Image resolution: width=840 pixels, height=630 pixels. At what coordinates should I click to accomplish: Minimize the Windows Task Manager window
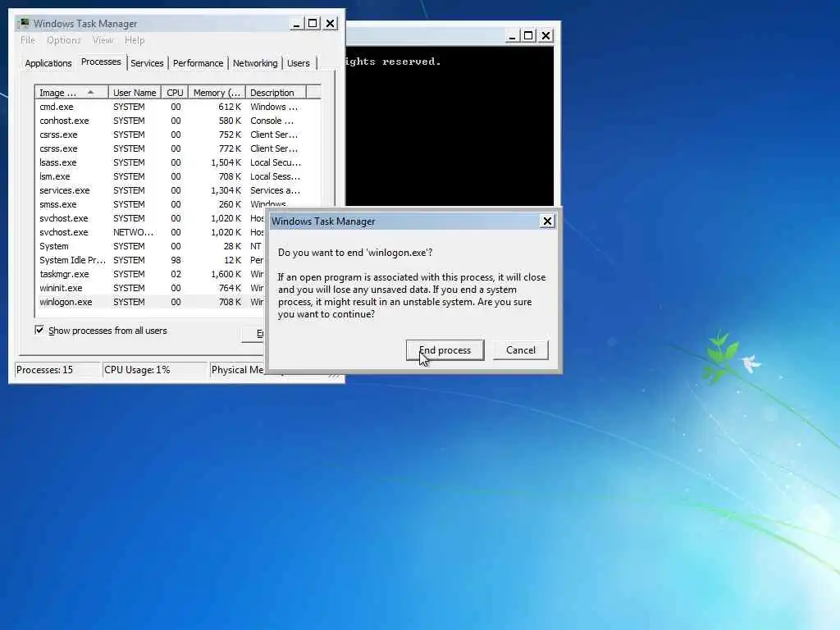tap(296, 24)
